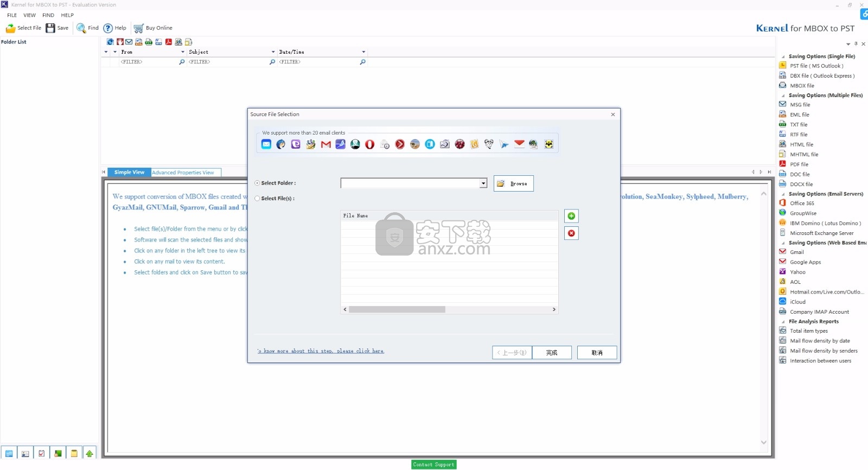Select Gmail in web based saving options
Viewport: 868px width, 470px height.
tap(797, 252)
